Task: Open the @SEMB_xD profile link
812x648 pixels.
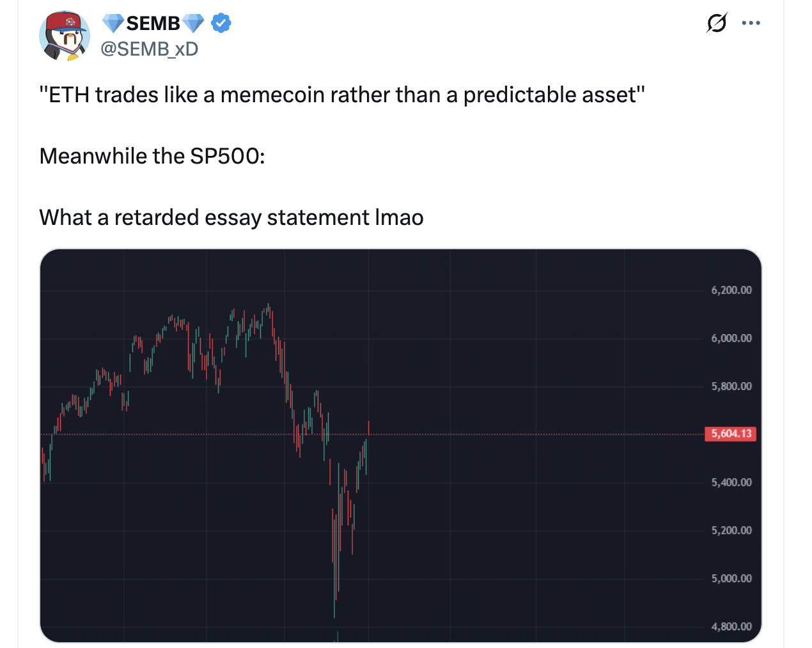Action: (x=150, y=49)
